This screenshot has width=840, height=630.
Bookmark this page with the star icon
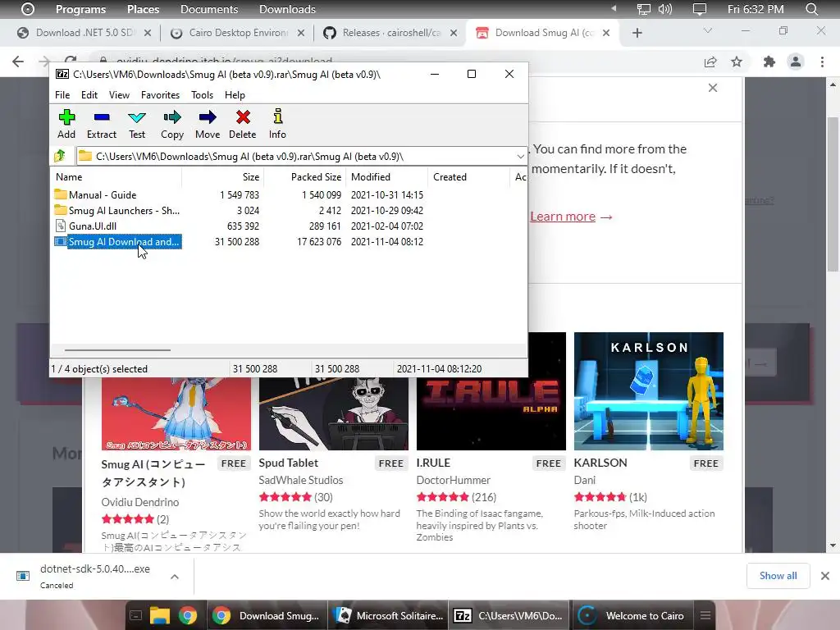point(737,62)
